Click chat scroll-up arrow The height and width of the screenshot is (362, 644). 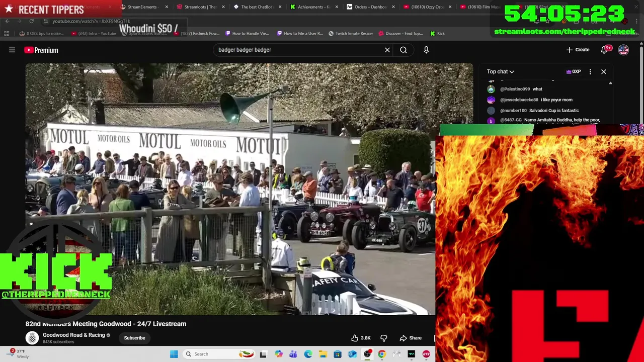[610, 83]
